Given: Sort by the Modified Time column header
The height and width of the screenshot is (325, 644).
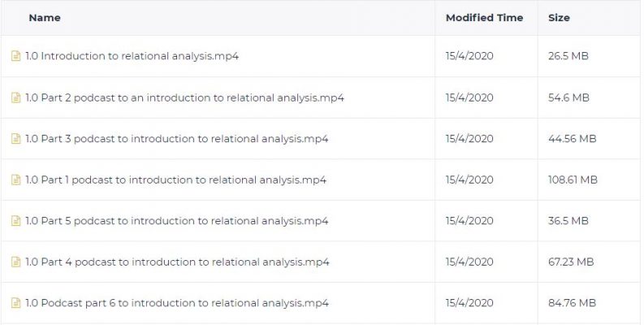Looking at the screenshot, I should coord(484,18).
